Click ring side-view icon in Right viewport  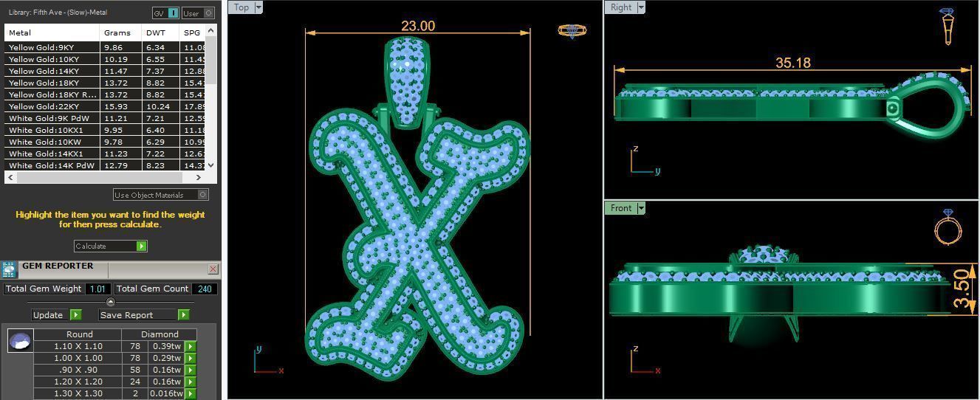pos(947,27)
